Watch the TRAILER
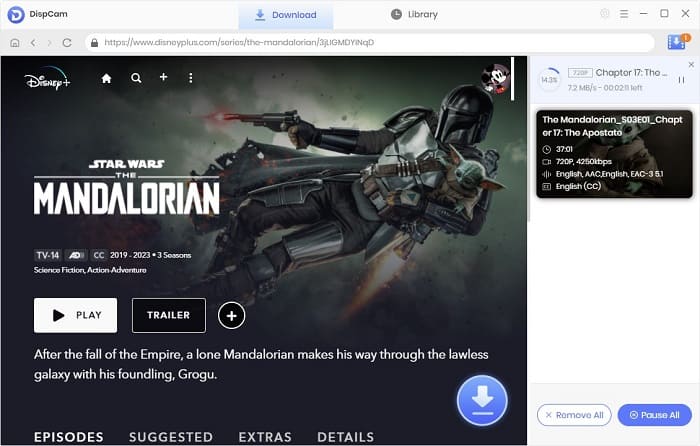Screen dimensions: 700x446 coord(169,315)
